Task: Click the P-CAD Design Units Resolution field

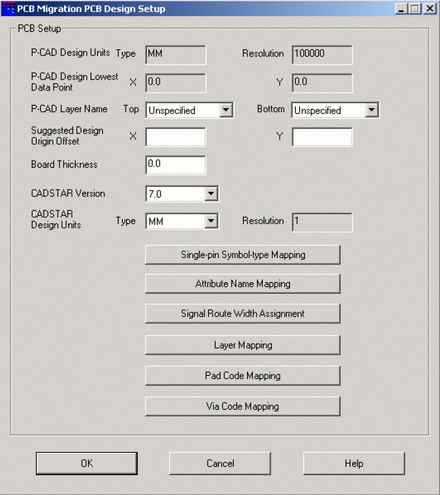Action: tap(322, 55)
